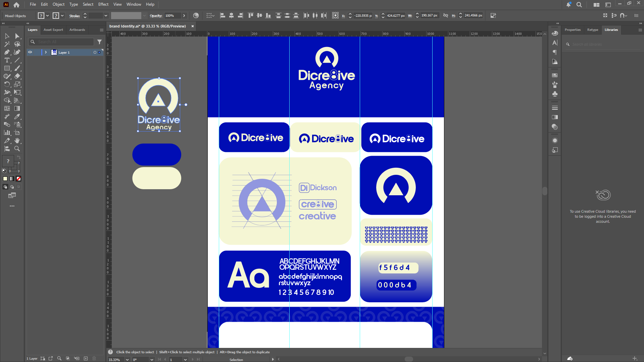The width and height of the screenshot is (644, 362).
Task: Click Vertical Distribute Center icon
Action: coord(287,15)
